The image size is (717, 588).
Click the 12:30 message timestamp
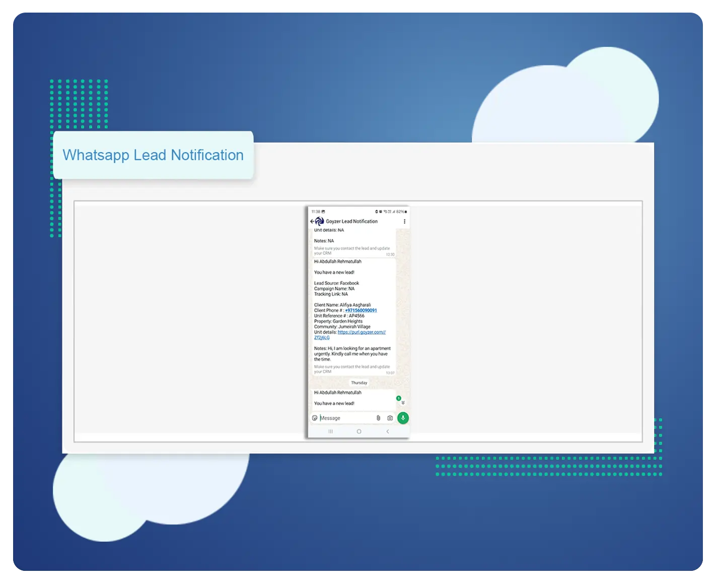click(390, 255)
